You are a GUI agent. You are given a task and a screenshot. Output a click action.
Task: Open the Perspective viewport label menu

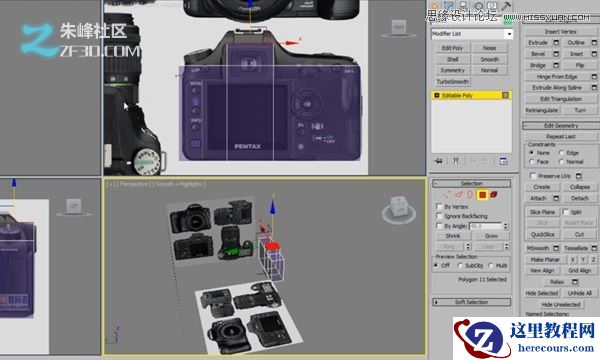tap(133, 184)
